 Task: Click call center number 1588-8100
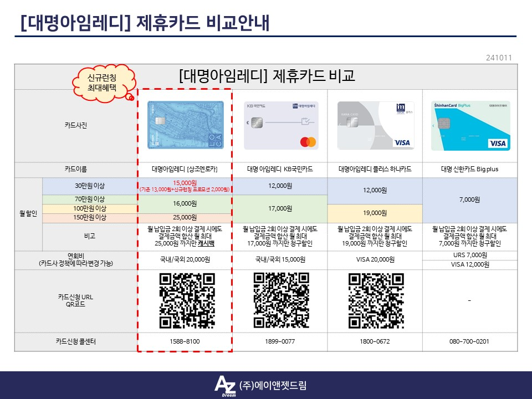pyautogui.click(x=185, y=341)
